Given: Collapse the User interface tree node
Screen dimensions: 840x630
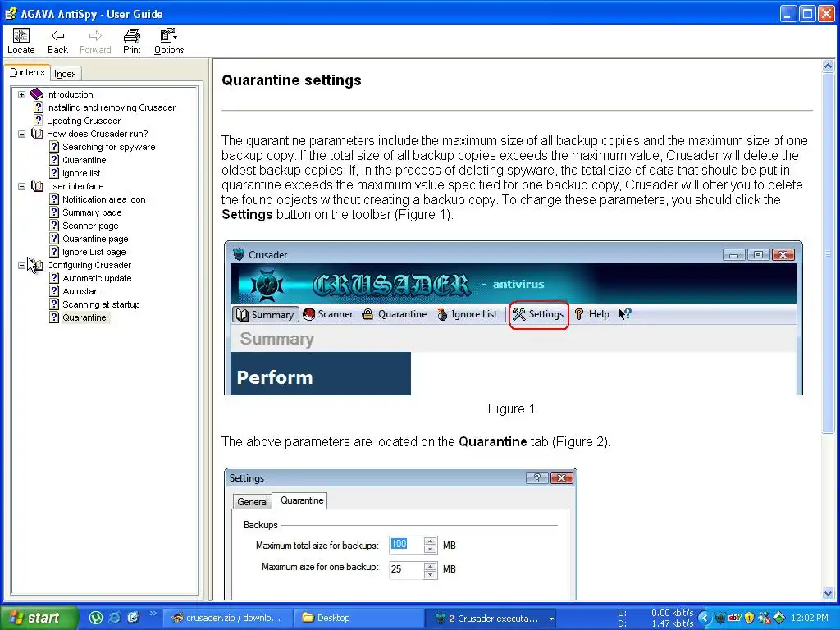Looking at the screenshot, I should click(x=21, y=186).
